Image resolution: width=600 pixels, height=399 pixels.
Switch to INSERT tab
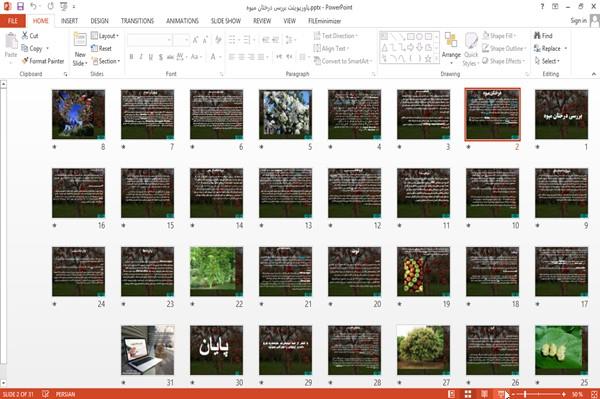tap(69, 21)
